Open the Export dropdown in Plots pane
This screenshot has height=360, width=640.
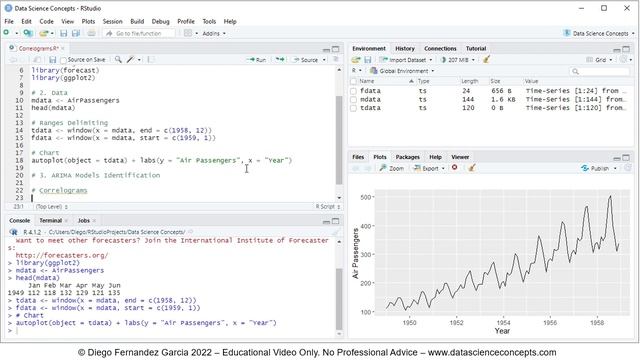[429, 168]
